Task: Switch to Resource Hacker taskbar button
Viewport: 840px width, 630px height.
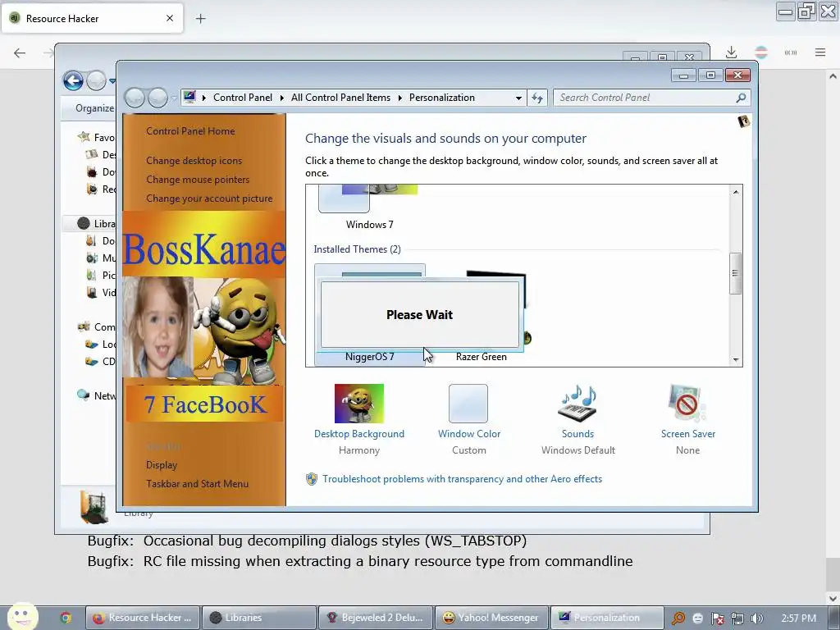Action: pos(143,618)
